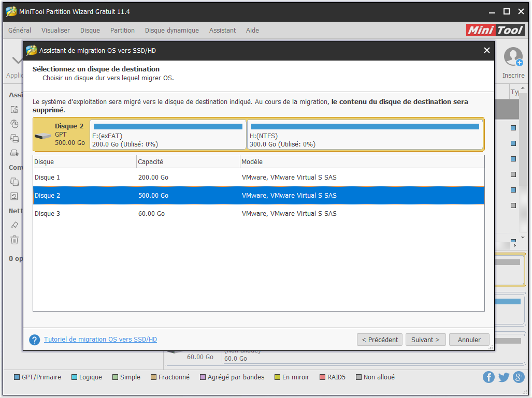Click the sidebar convert refresh icon
Screen dimensions: 532x398
pyautogui.click(x=15, y=196)
